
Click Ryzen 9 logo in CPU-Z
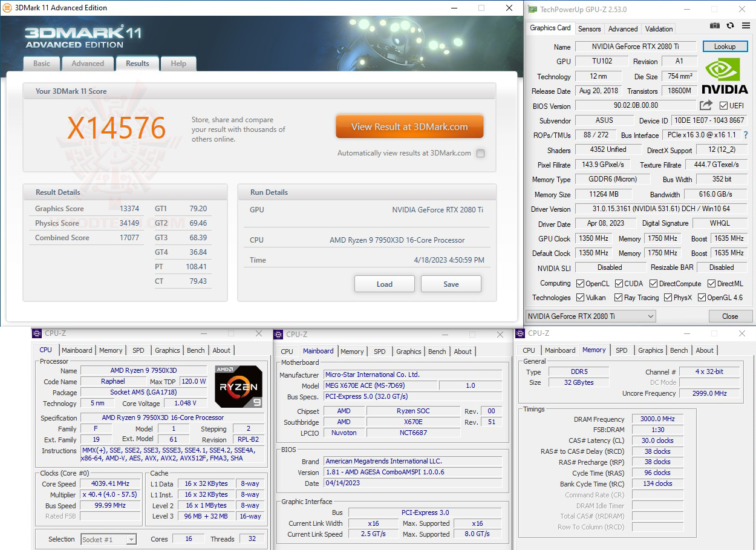point(238,385)
